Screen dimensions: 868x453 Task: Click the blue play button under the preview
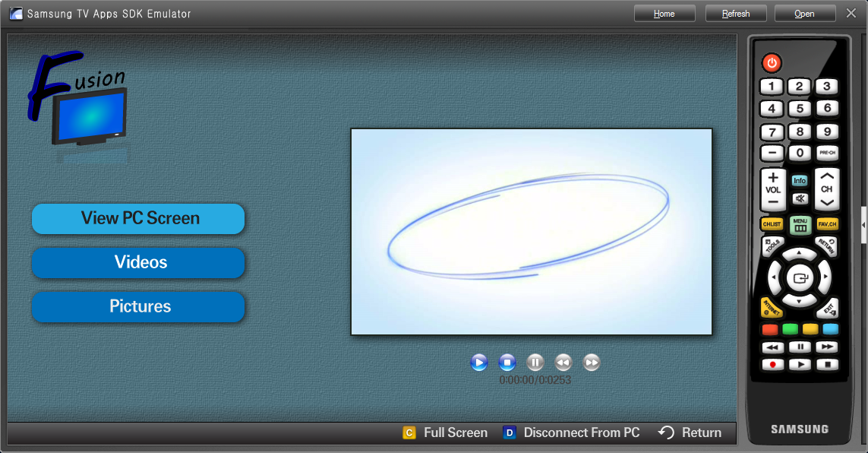coord(479,363)
